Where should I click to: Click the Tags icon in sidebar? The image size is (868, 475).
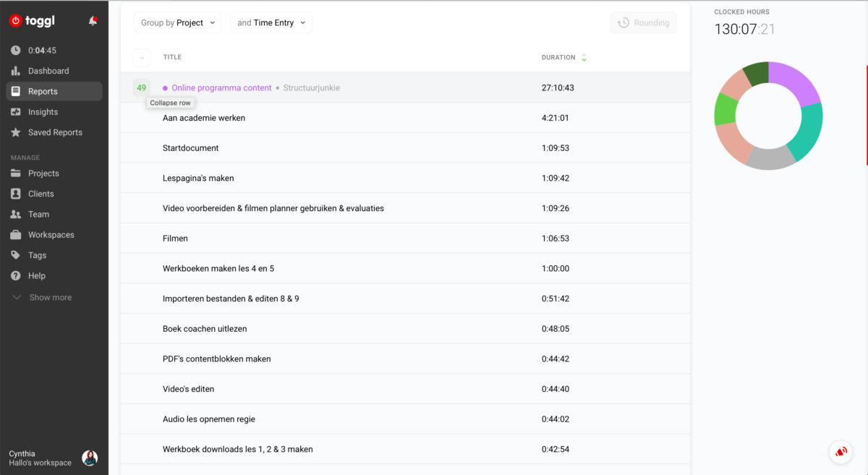(x=16, y=255)
